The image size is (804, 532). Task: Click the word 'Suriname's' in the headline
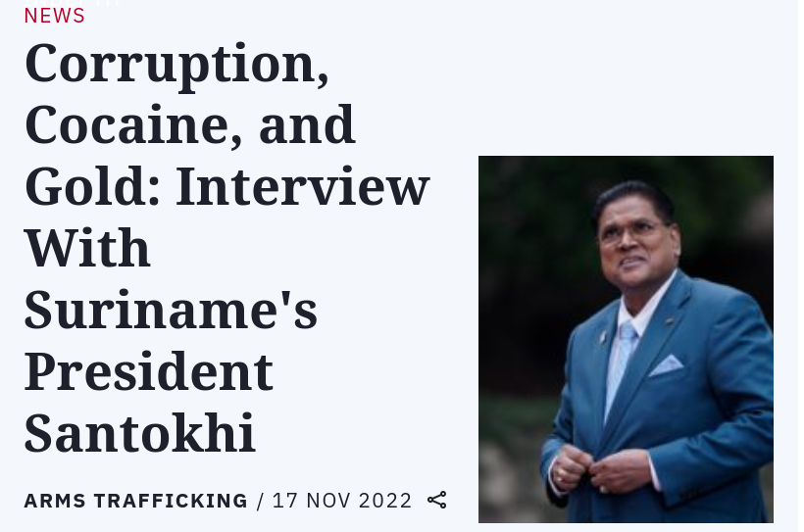tap(171, 310)
